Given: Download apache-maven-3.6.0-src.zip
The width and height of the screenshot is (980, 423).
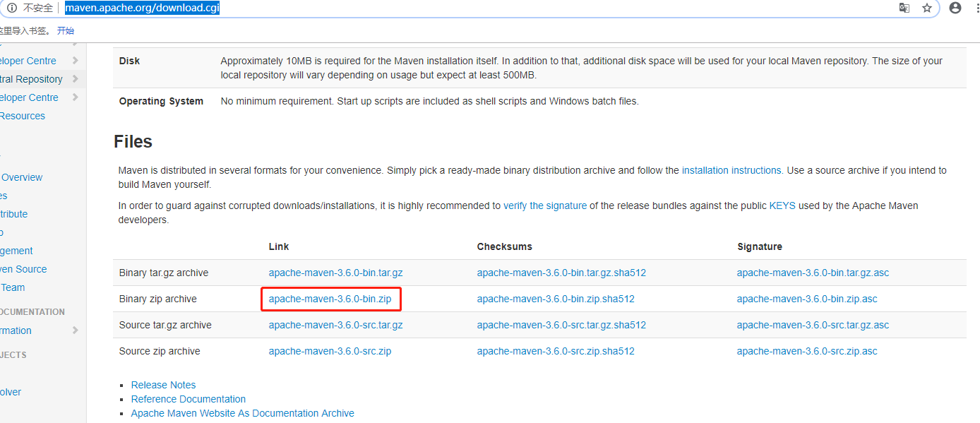Looking at the screenshot, I should click(330, 351).
